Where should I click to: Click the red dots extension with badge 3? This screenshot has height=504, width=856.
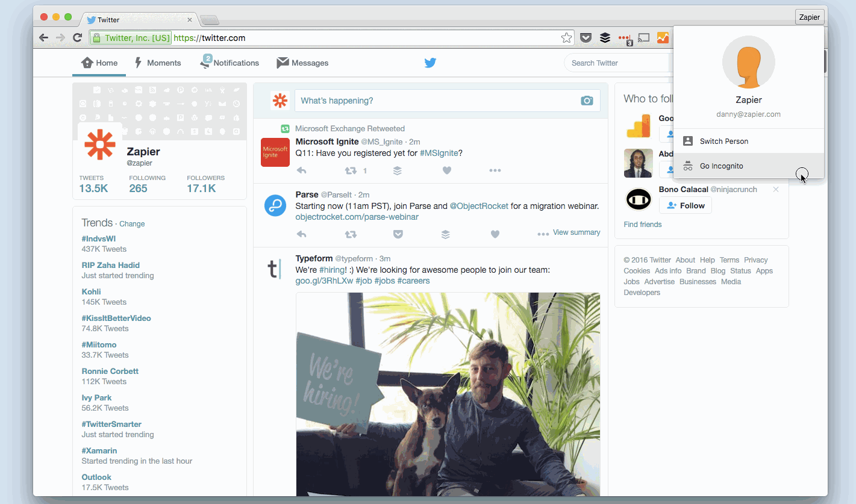coord(625,39)
